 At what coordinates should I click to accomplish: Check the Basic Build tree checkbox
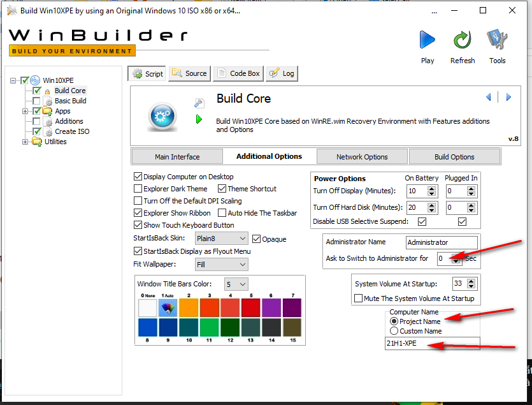tap(36, 101)
